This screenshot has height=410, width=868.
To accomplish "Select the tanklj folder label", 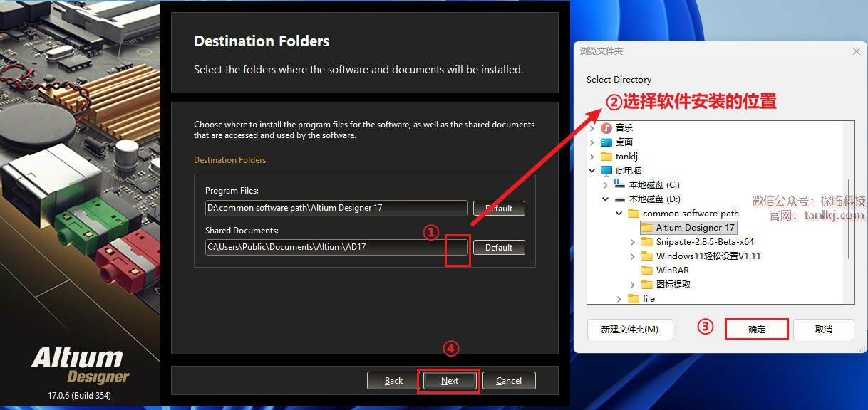I will tap(626, 157).
